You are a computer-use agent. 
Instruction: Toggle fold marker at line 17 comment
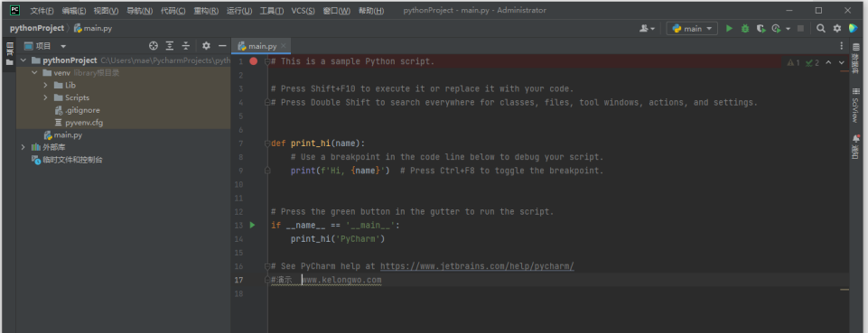(267, 280)
